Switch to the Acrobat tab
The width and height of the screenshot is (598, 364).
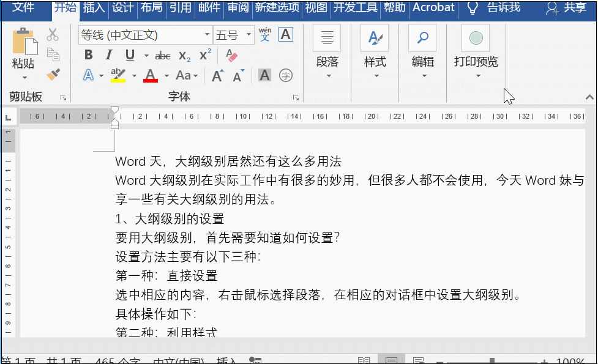coord(433,7)
